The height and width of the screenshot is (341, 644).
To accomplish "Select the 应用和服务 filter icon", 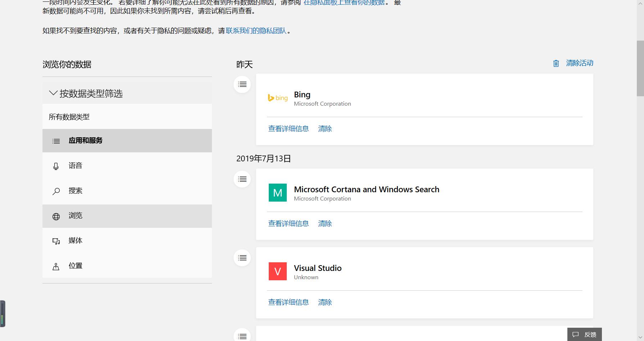I will 56,141.
